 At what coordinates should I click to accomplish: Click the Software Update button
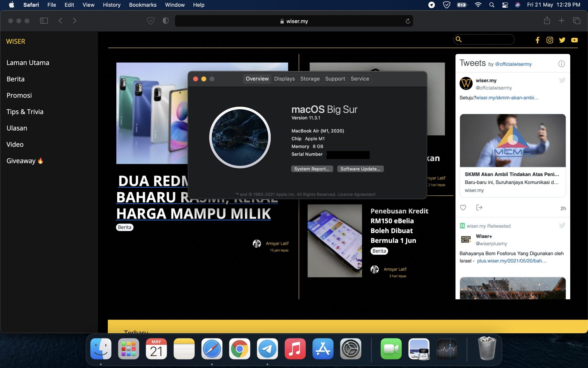tap(360, 169)
